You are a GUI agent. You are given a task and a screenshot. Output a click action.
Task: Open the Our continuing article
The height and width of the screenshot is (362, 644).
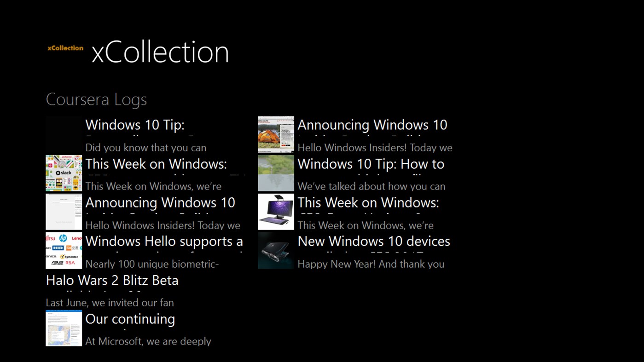pos(130,319)
